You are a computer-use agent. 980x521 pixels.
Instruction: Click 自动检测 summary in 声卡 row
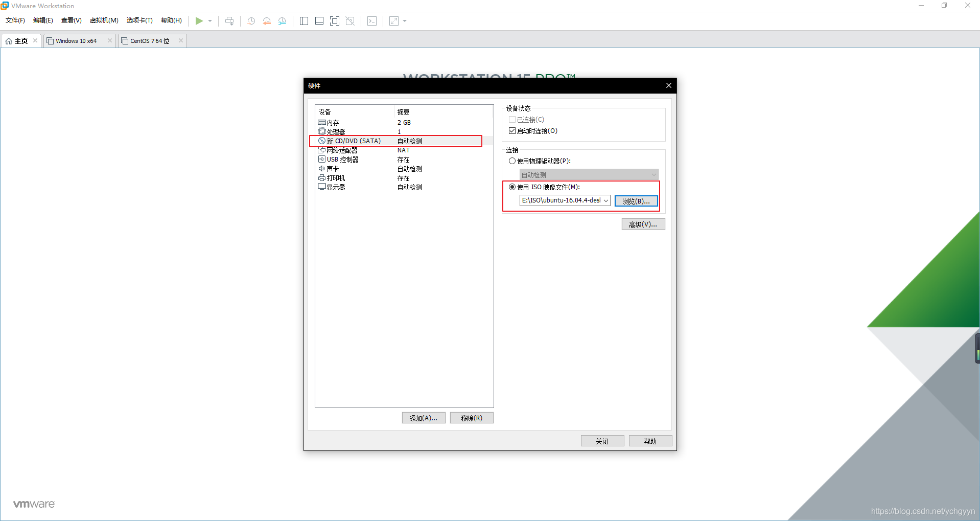click(410, 169)
